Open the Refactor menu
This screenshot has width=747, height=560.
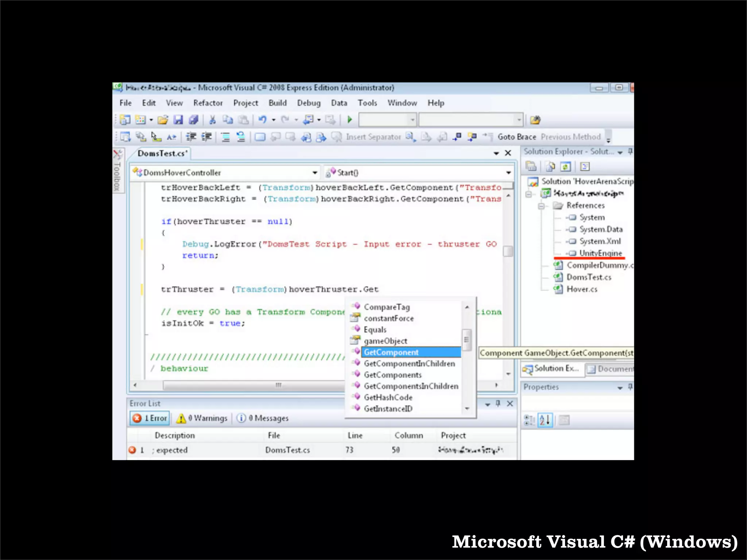208,103
